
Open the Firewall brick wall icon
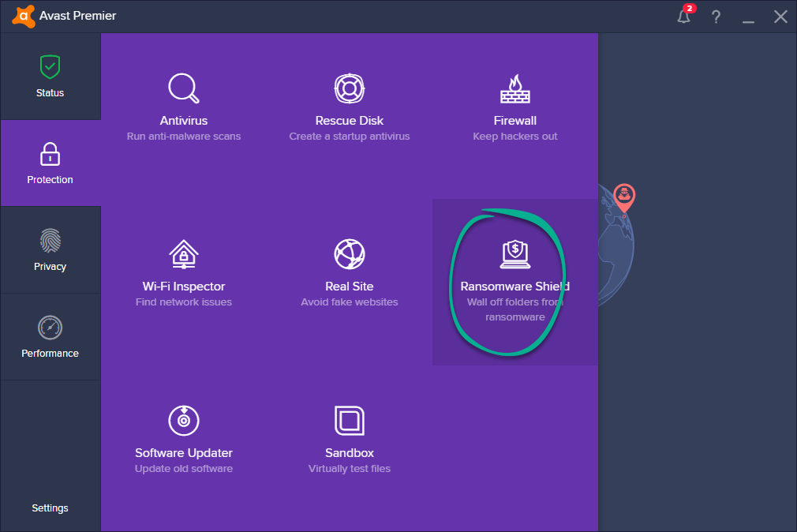coord(514,88)
